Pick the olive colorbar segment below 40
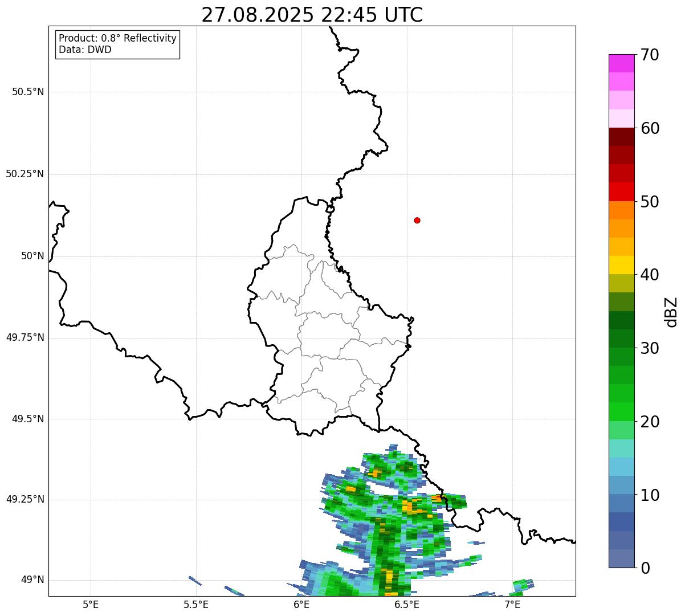685x616 pixels. click(622, 283)
